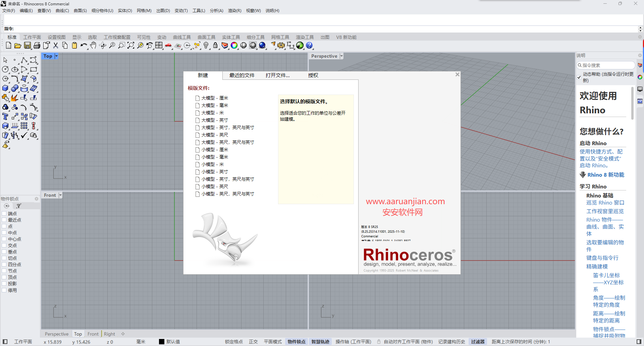Open the Front viewport title dropdown
Screen dimensions: 644x346
[x=60, y=195]
